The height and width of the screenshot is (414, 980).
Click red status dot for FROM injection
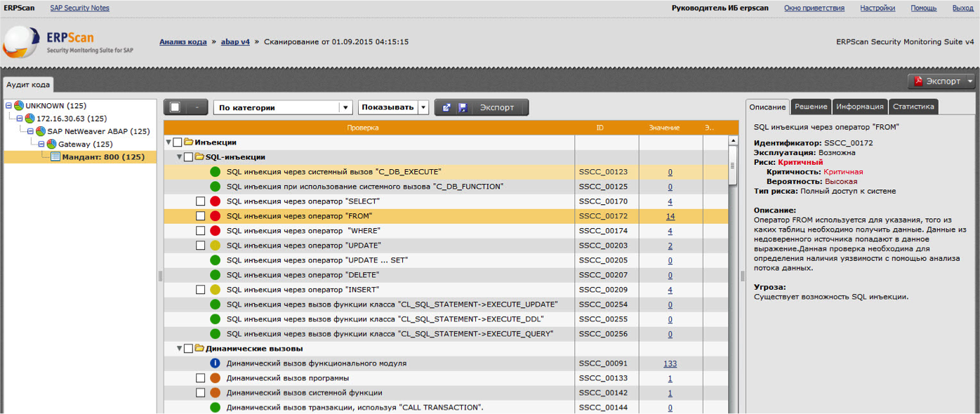[216, 216]
